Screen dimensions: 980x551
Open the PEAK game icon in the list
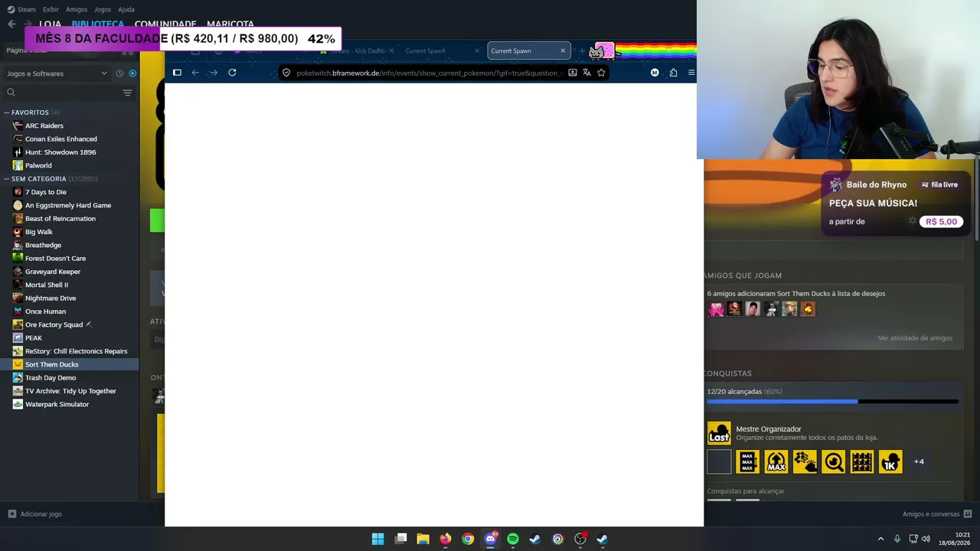coord(18,337)
